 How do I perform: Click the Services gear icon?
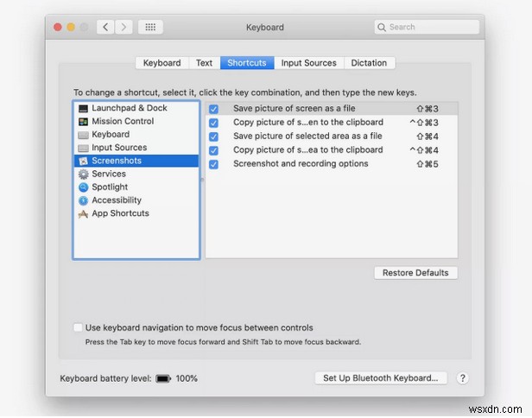[x=83, y=174]
